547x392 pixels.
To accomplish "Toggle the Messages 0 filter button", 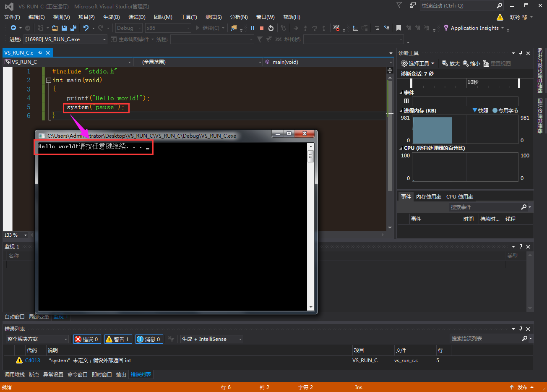I will pyautogui.click(x=149, y=339).
